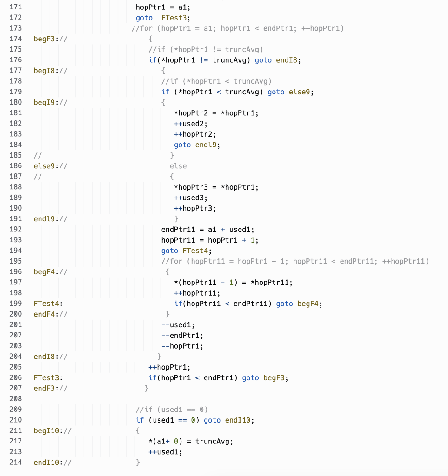Click '++hopPtr2;' statement

[x=195, y=134]
